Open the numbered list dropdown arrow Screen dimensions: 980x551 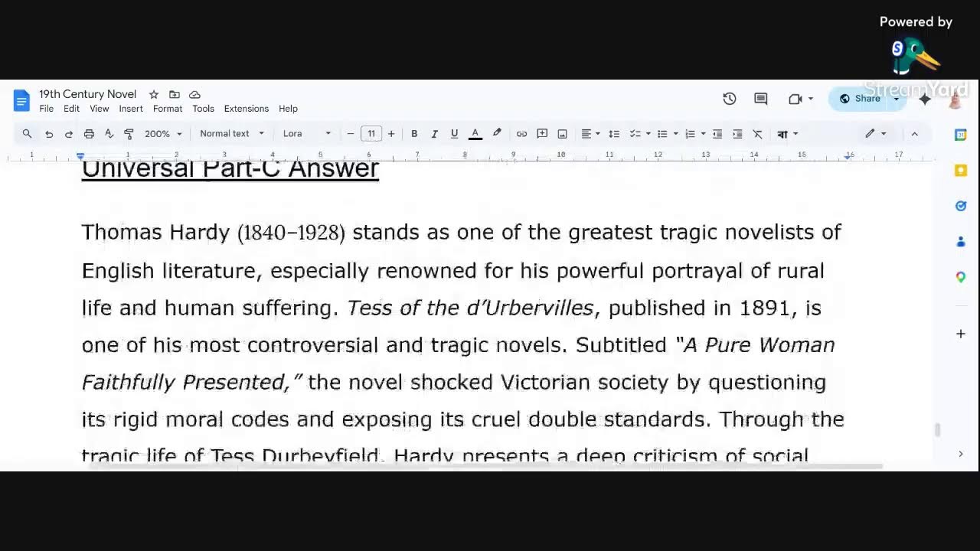(703, 134)
